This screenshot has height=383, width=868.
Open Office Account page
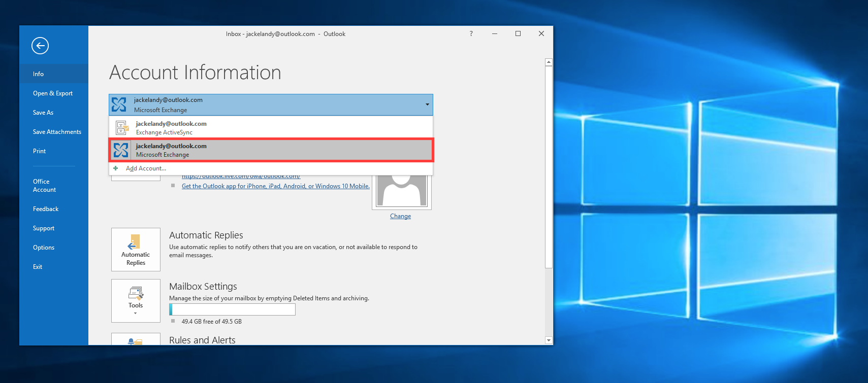click(x=53, y=186)
